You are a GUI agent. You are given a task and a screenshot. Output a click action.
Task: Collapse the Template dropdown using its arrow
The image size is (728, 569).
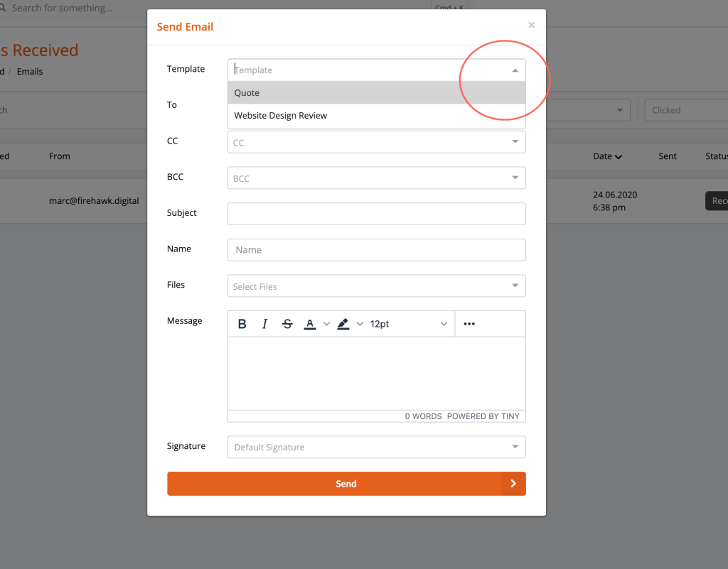(515, 70)
